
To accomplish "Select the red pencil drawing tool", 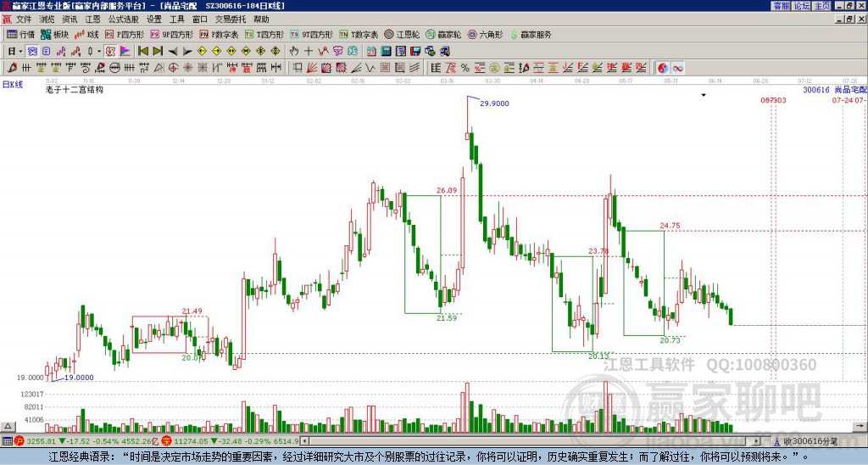I will tap(12, 68).
